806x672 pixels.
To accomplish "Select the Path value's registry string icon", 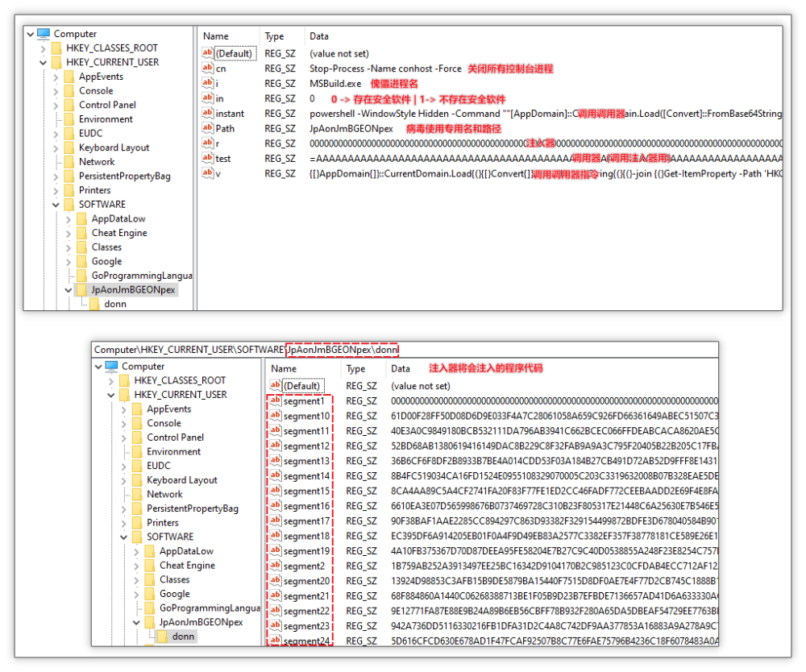I will (208, 128).
